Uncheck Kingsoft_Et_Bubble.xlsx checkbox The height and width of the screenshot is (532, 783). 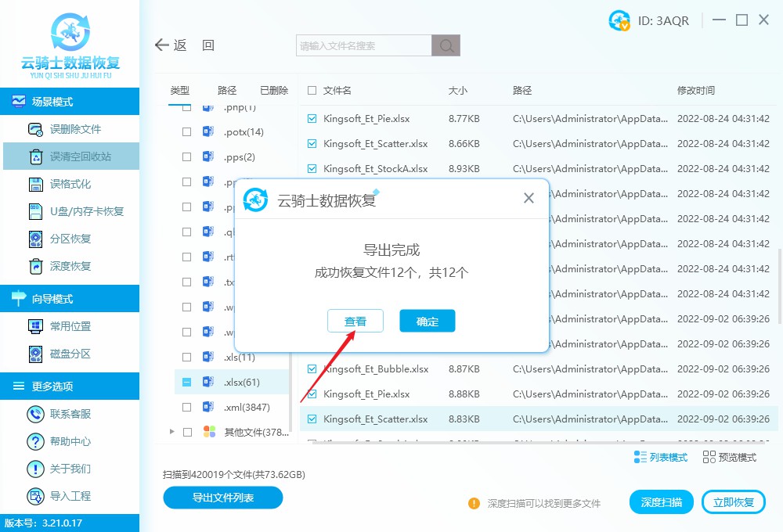click(312, 368)
